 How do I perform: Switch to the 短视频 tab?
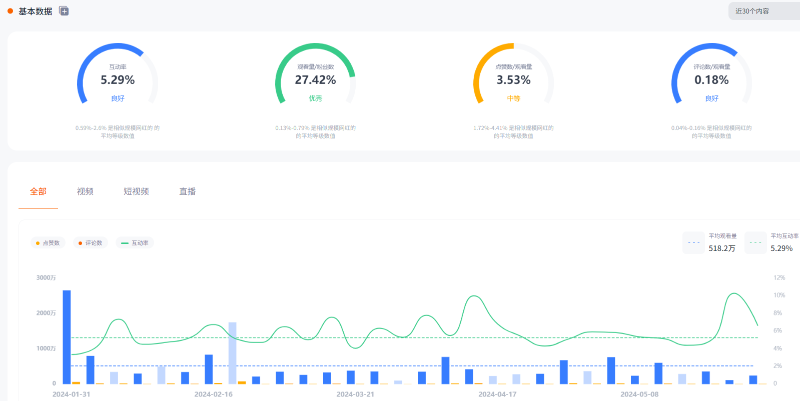[136, 190]
